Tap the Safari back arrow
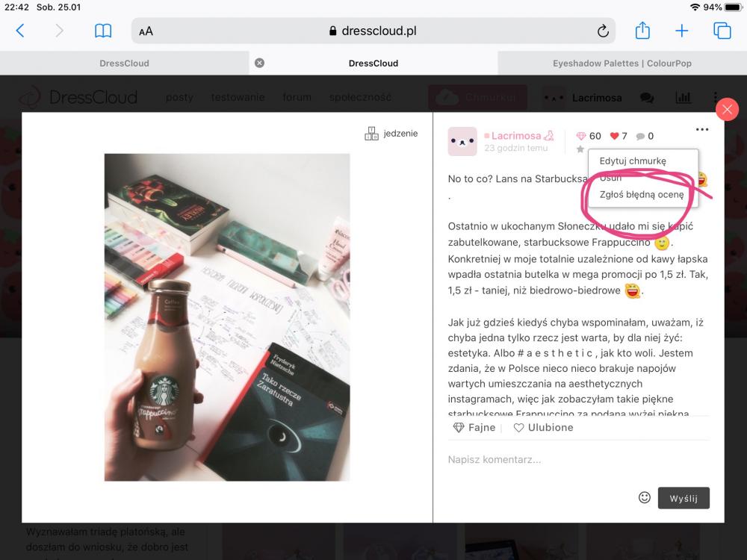The width and height of the screenshot is (747, 560). tap(20, 31)
